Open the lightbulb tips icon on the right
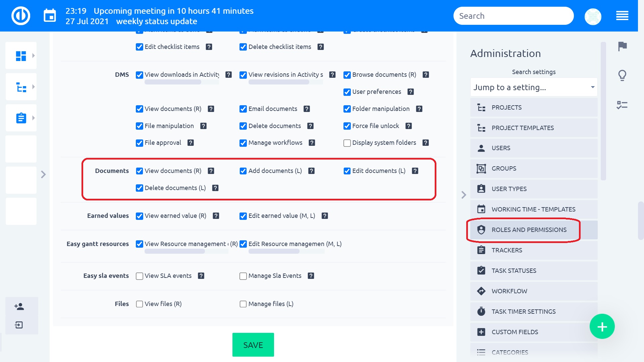The image size is (644, 362). coord(623,75)
